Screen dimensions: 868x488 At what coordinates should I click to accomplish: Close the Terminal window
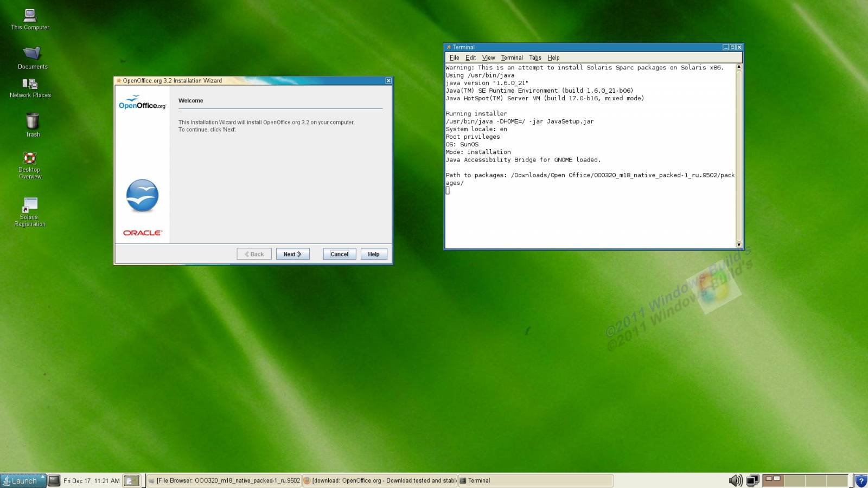tap(739, 47)
